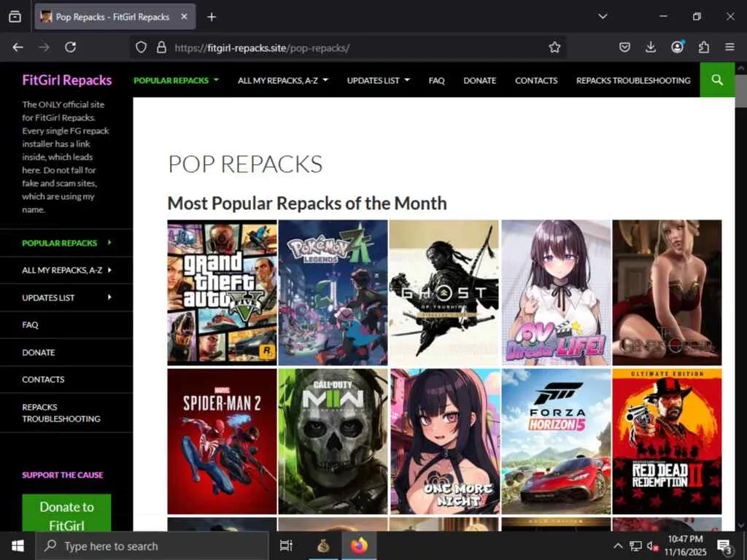Screen dimensions: 747x560
Task: Open the tracking protection shield icon
Action: (141, 47)
